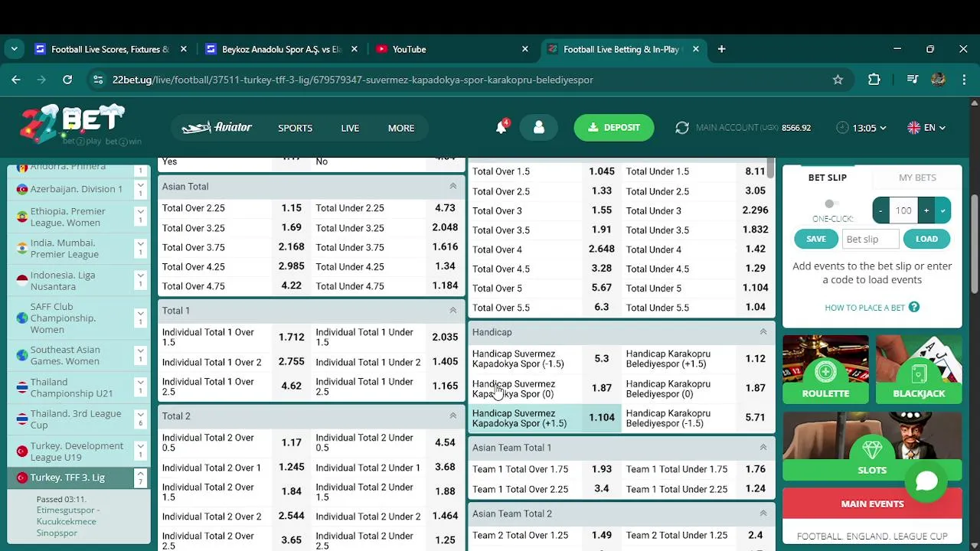Image resolution: width=980 pixels, height=551 pixels.
Task: Switch to the YouTube tab
Action: (452, 49)
